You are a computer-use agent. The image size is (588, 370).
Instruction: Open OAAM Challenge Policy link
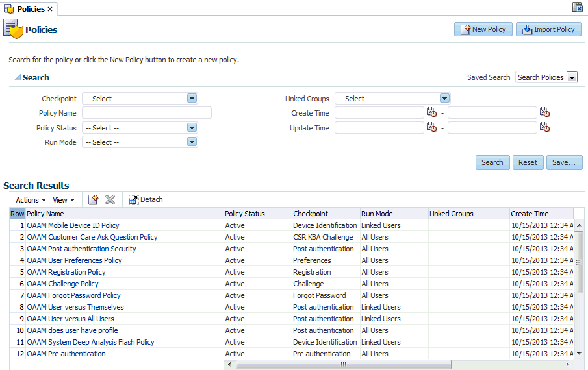point(62,284)
